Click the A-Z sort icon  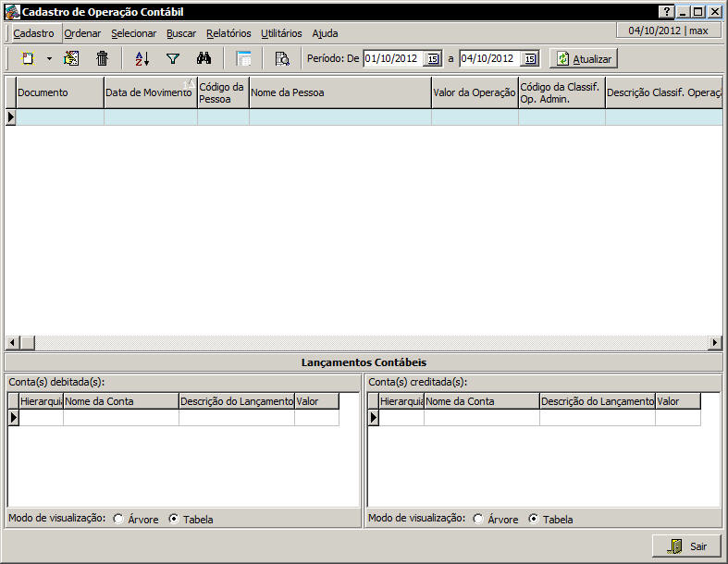point(142,58)
